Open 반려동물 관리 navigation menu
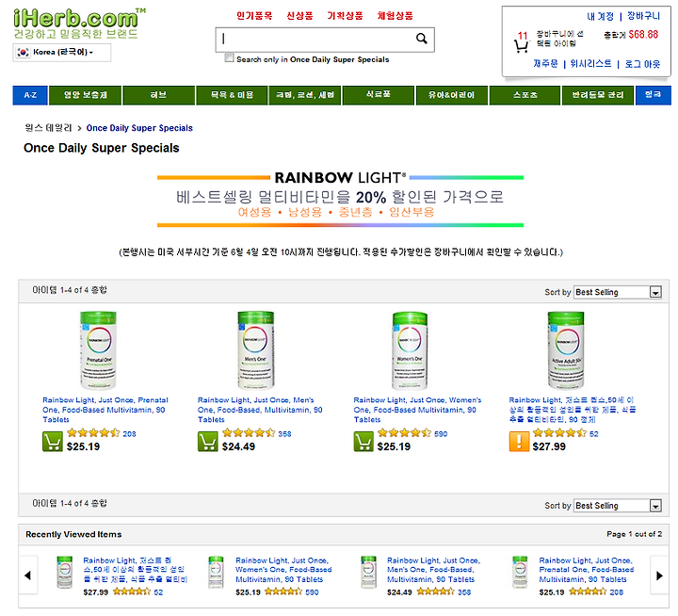Image resolution: width=678 pixels, height=616 pixels. [598, 95]
